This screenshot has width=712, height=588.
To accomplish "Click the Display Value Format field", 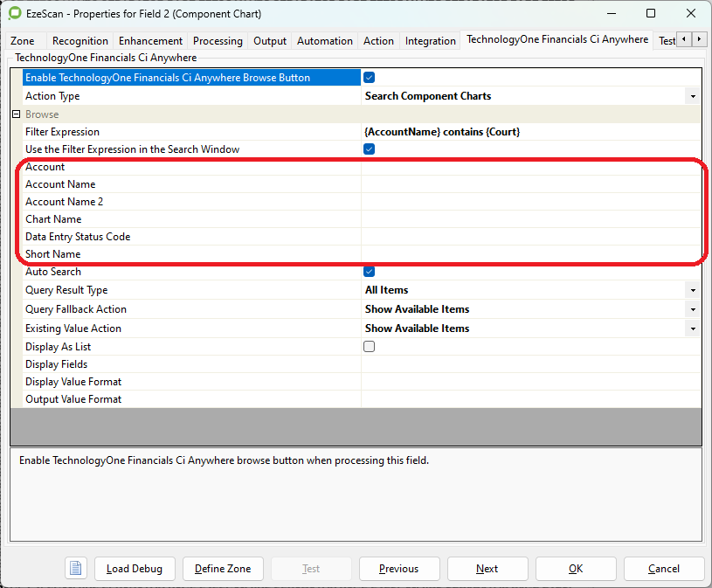I will tap(529, 382).
